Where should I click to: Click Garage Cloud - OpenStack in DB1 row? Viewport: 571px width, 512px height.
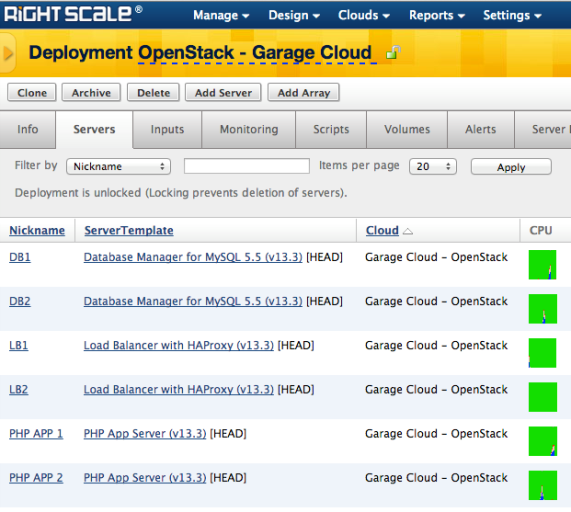436,257
